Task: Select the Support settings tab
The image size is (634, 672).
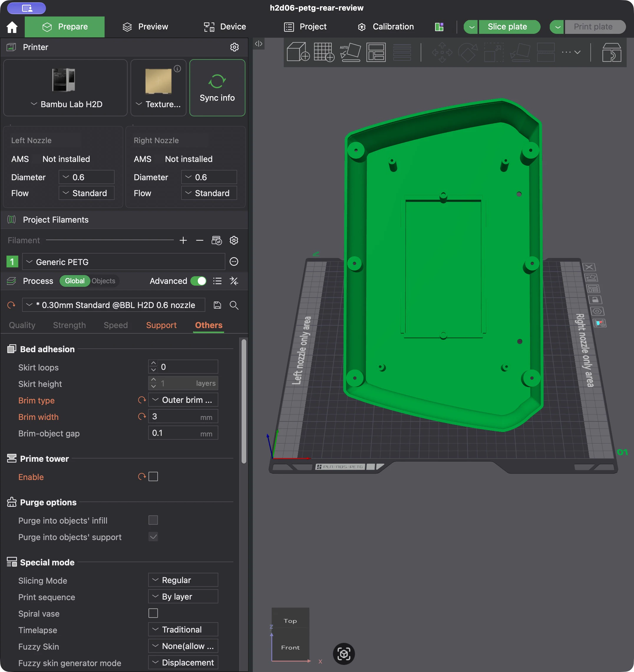Action: pos(161,325)
